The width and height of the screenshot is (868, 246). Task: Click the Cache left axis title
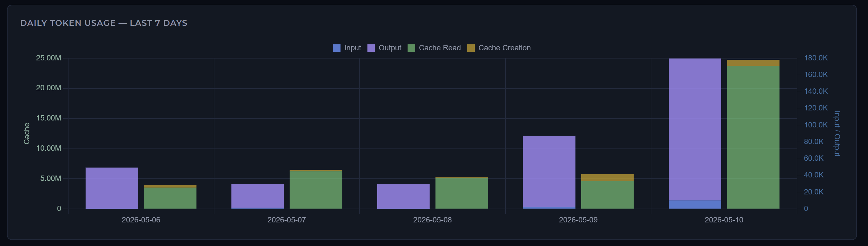click(x=27, y=133)
